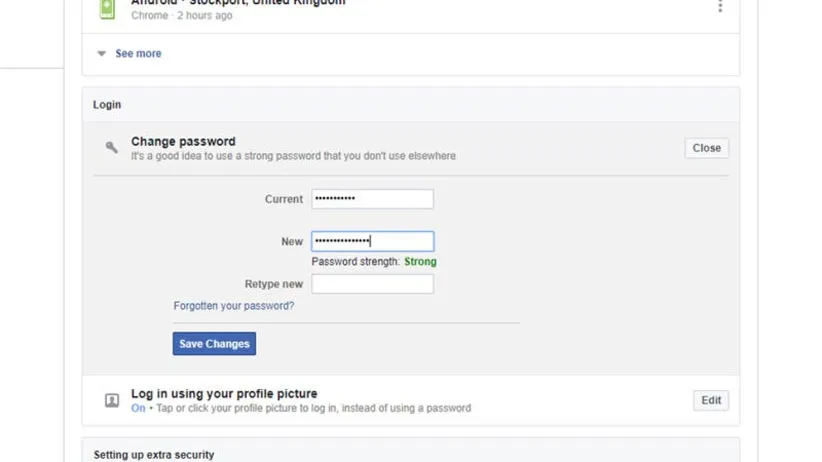Click the green Android device icon

pos(107,8)
